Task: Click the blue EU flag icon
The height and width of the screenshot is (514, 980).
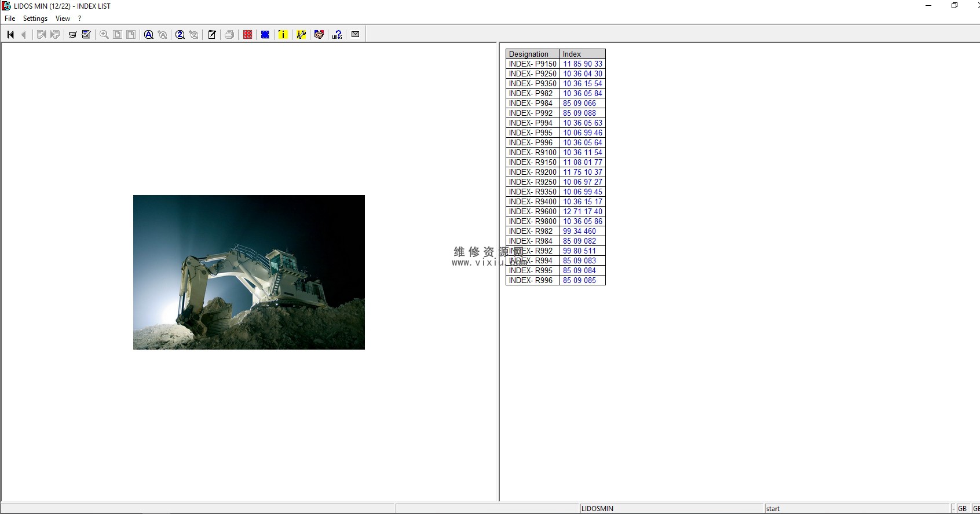Action: point(265,35)
